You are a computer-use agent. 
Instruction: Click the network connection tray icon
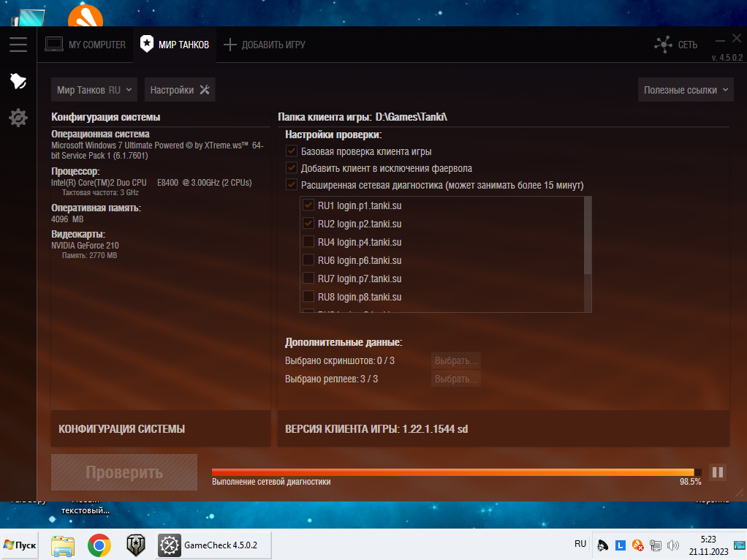coord(656,545)
